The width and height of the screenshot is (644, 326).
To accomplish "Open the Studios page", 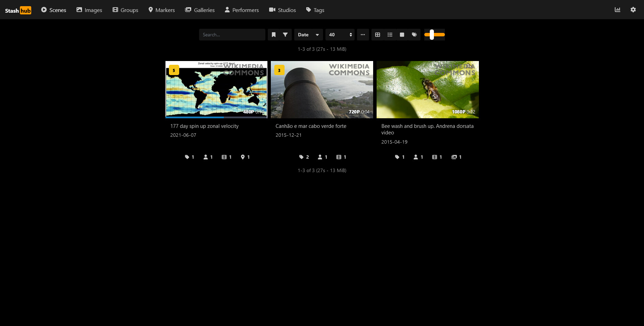I will tap(283, 10).
